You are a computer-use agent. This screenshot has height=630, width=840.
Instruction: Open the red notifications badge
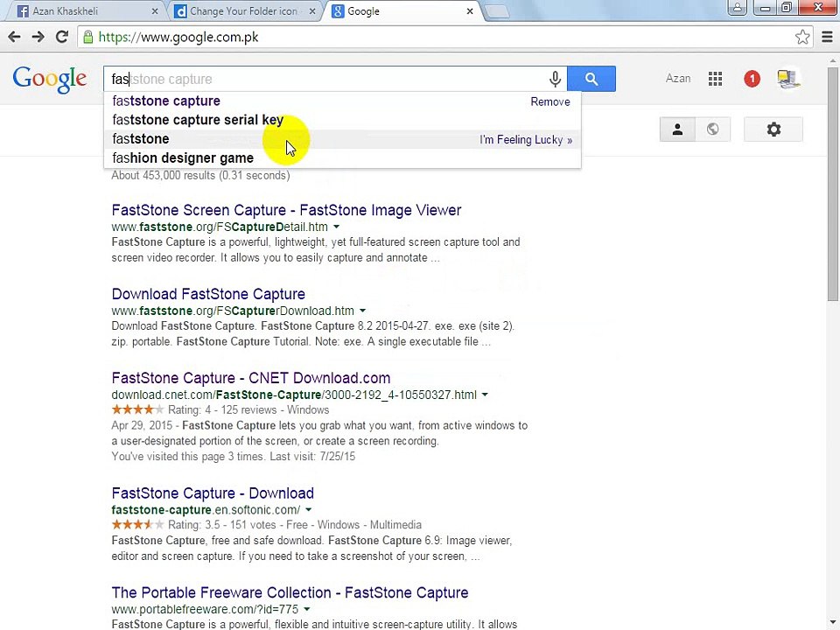(x=752, y=79)
